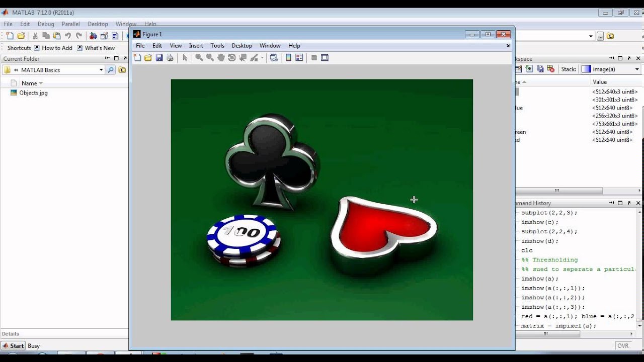Click New Script icon in MATLAB main toolbar
Screen dimensions: 644x362
click(10, 36)
